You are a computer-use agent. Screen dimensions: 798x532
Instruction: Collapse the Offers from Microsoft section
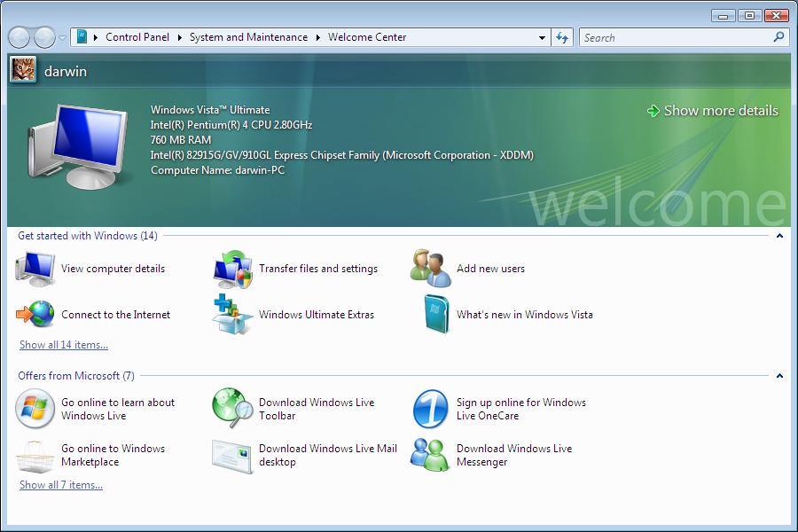(779, 376)
